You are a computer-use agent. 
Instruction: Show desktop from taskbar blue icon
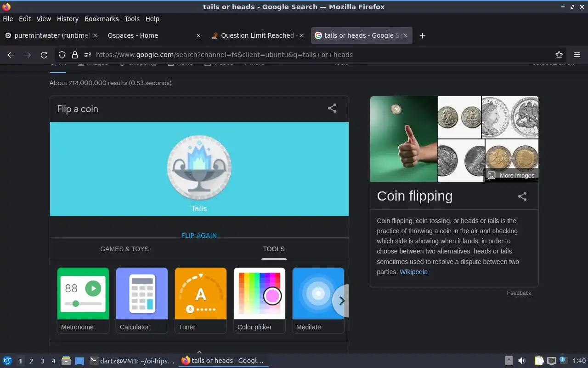[79, 361]
